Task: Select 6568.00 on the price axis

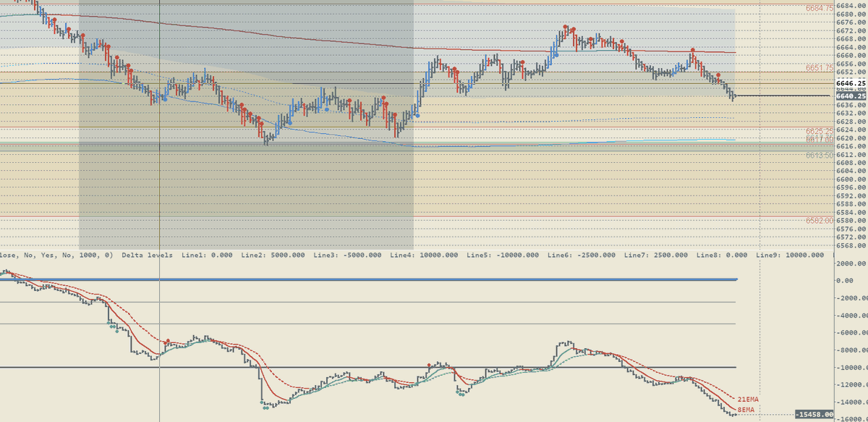Action: [851, 245]
